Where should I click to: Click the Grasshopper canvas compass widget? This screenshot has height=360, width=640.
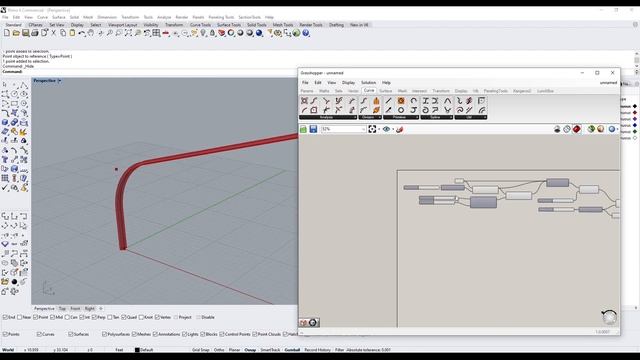click(609, 317)
